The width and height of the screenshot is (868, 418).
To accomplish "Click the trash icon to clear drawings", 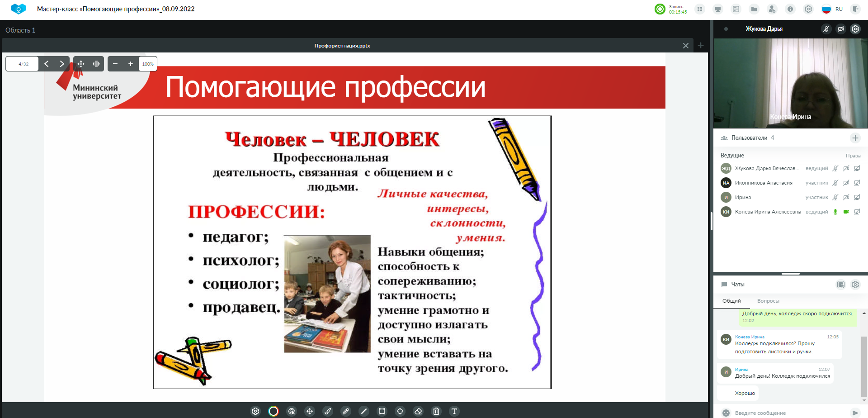I will (x=436, y=411).
